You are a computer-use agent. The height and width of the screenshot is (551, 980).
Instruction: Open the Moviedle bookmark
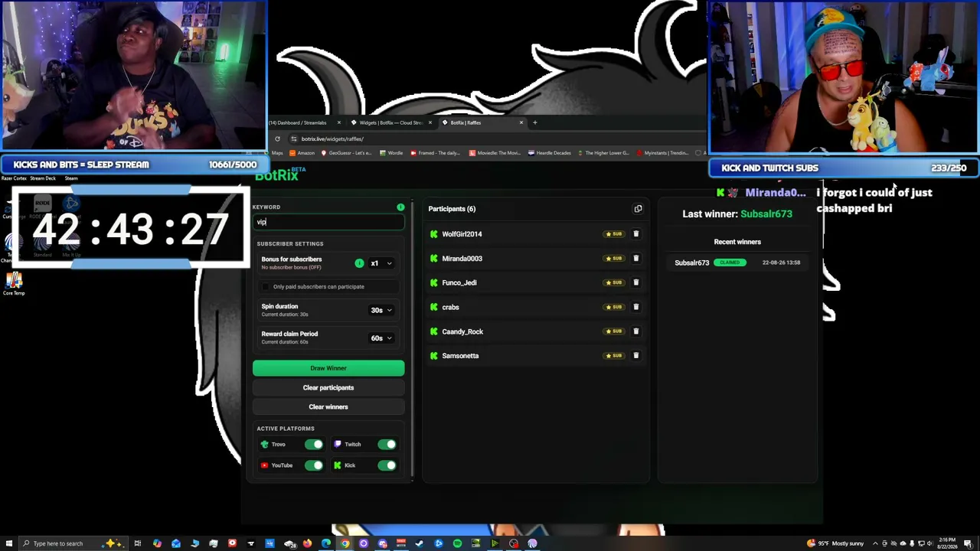pyautogui.click(x=495, y=153)
